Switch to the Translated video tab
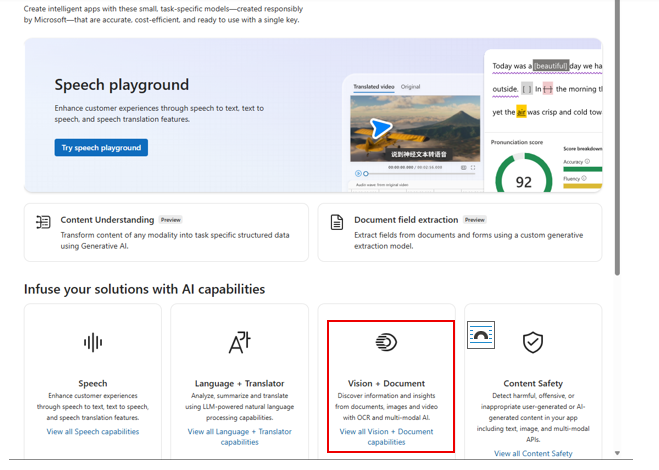This screenshot has width=659, height=470. (374, 87)
